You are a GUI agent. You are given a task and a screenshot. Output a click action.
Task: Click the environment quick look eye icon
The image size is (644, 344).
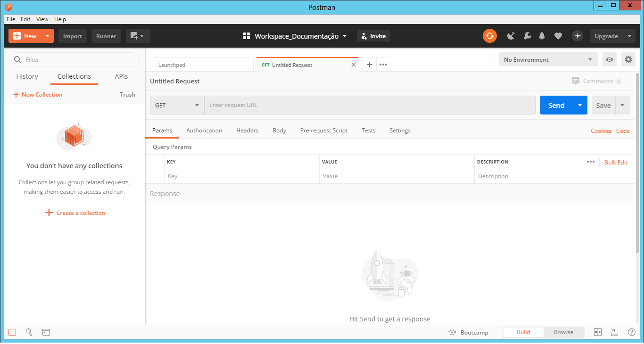click(x=610, y=59)
